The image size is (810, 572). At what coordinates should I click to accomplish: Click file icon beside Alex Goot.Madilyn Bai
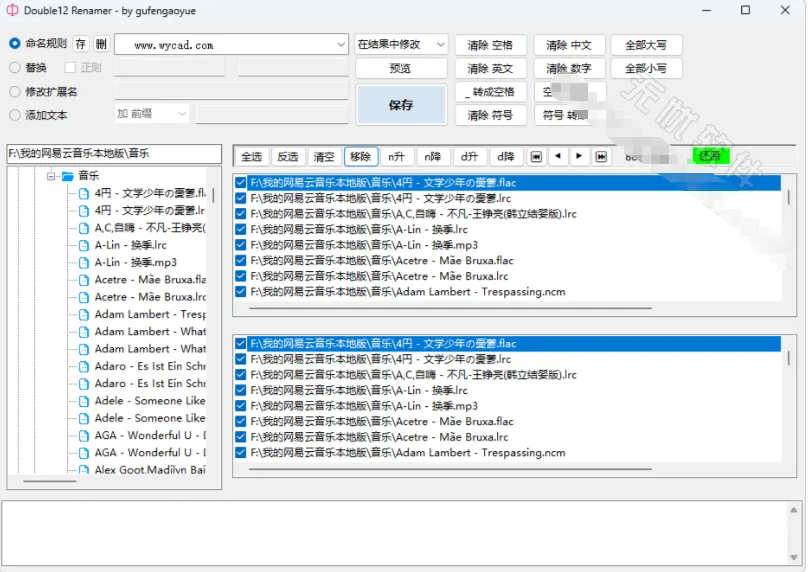click(x=84, y=470)
